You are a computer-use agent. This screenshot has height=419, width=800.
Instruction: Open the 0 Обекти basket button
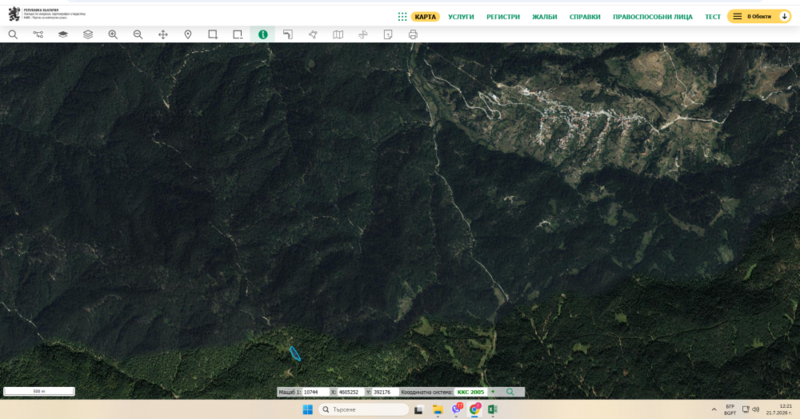click(x=759, y=17)
